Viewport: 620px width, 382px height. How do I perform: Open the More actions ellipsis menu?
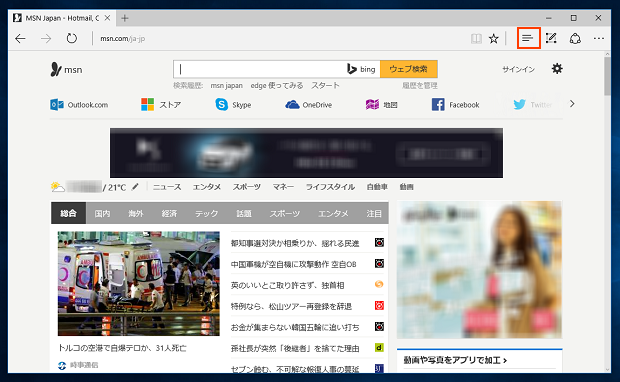(599, 38)
